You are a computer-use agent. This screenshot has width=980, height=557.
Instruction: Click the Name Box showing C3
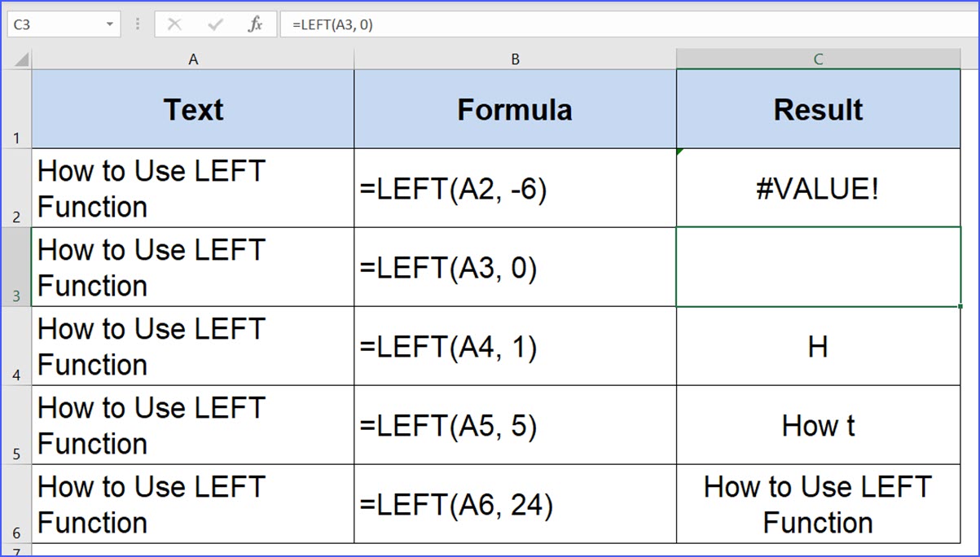click(x=57, y=24)
